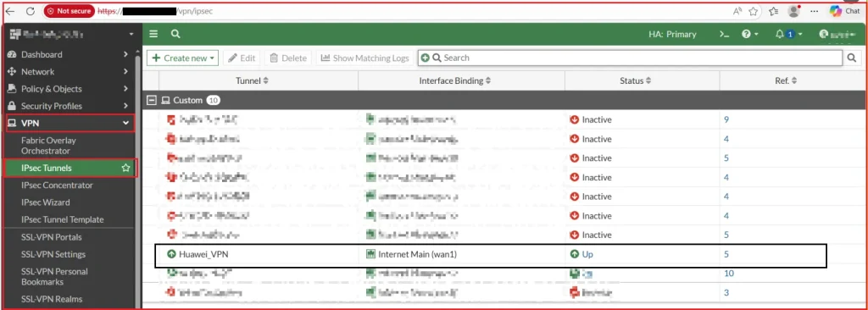Image resolution: width=868 pixels, height=310 pixels.
Task: Open IPsec Wizard
Action: (46, 202)
